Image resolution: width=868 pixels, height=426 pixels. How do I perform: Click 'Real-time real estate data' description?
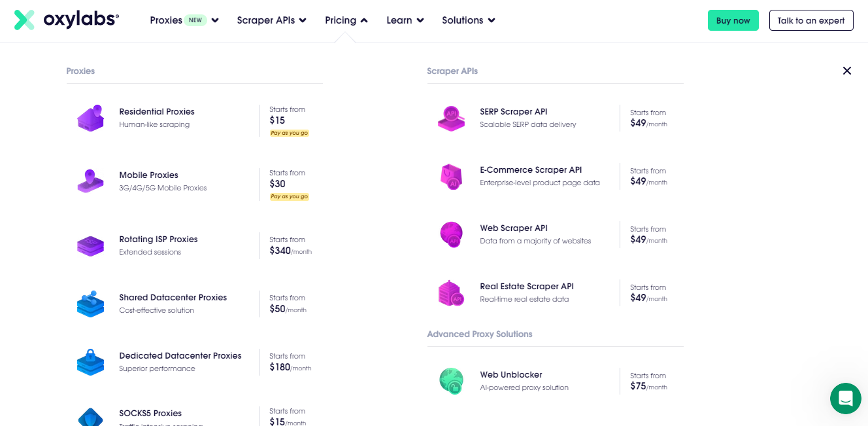(x=524, y=299)
